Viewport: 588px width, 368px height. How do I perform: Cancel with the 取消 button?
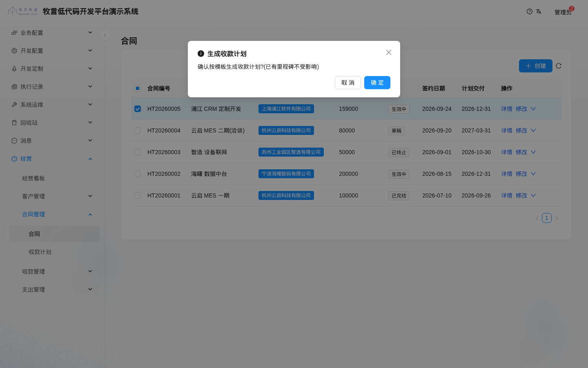pos(348,83)
